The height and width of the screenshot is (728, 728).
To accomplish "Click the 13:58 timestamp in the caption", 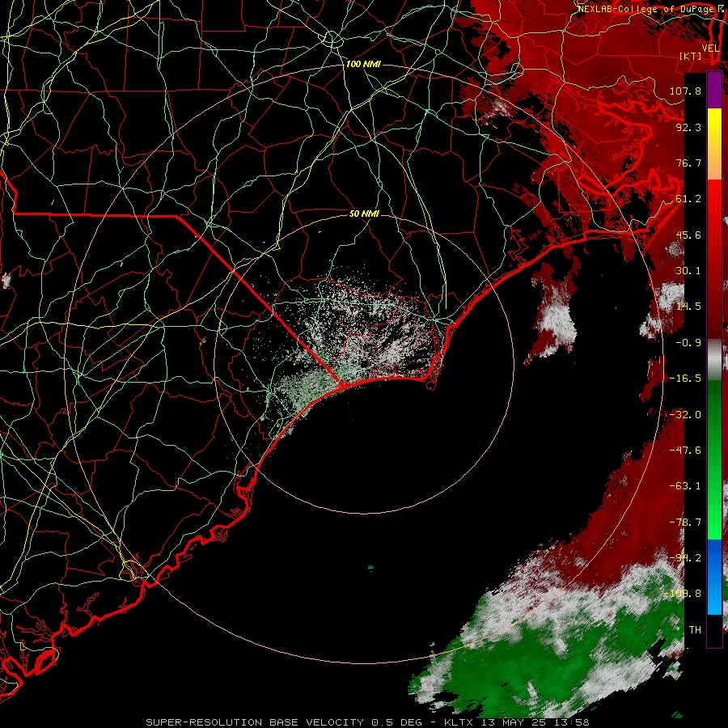I will click(x=572, y=722).
